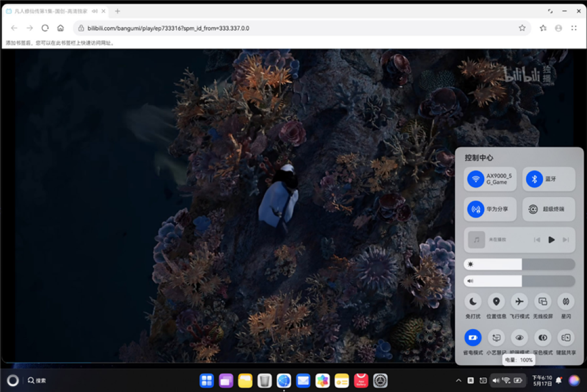587x392 pixels.
Task: Toggle 位置信息 location button
Action: [x=496, y=301]
